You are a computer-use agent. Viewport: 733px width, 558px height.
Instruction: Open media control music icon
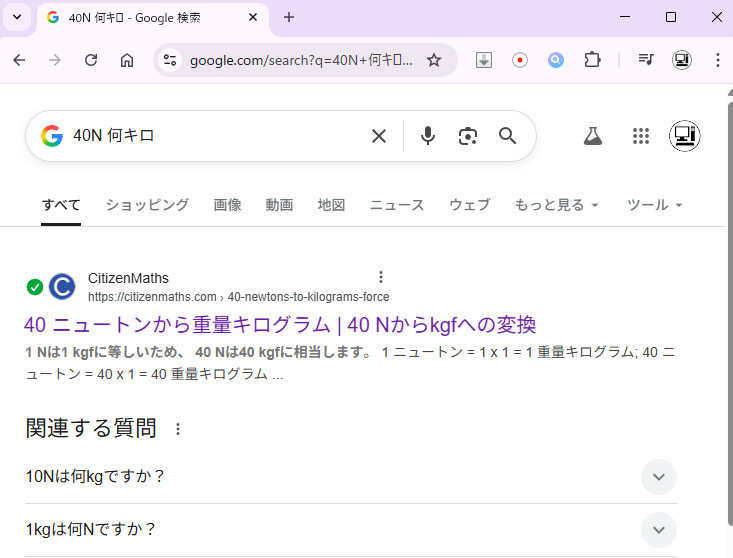click(x=646, y=60)
